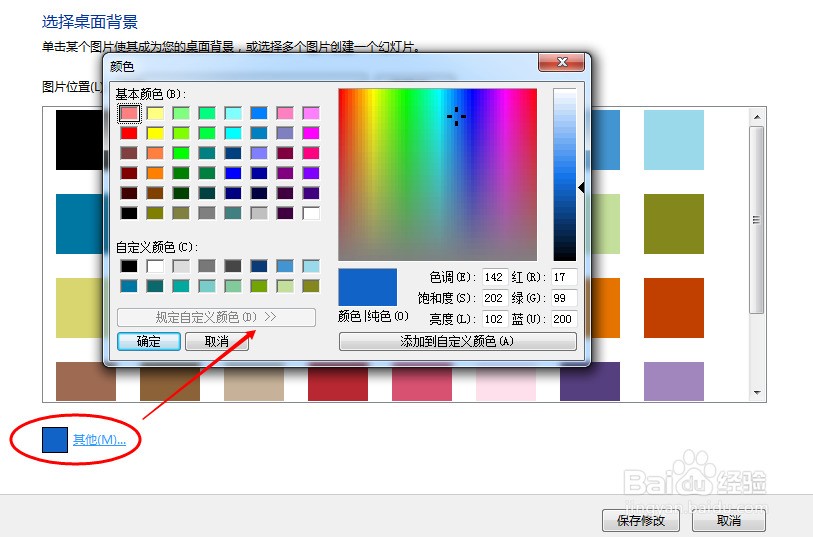Screen dimensions: 813x537
Task: Click the 色调 hue value field
Action: click(x=494, y=277)
